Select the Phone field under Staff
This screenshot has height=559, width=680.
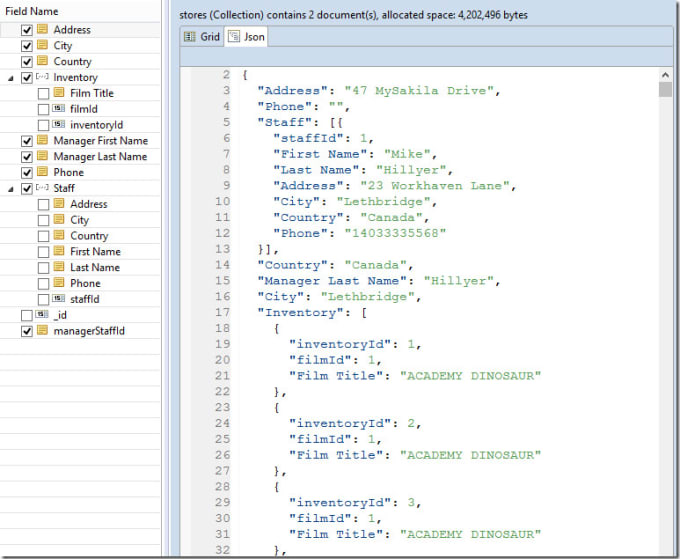pyautogui.click(x=85, y=283)
